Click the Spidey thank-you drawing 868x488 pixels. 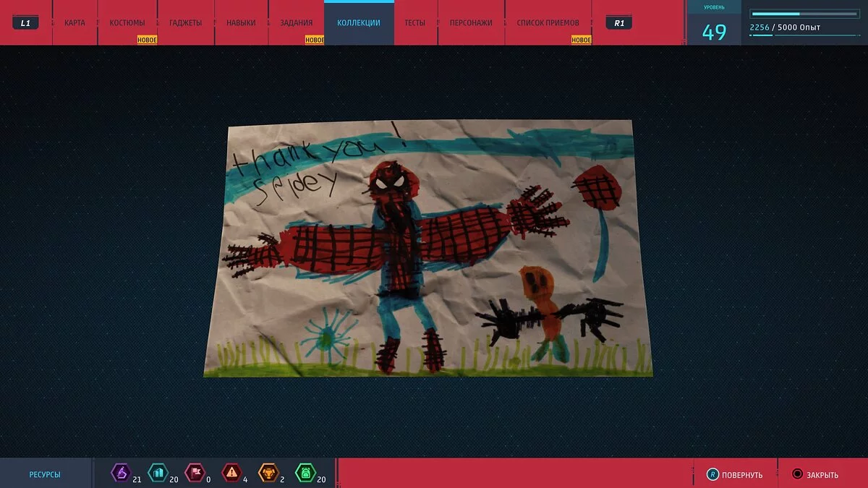tap(428, 249)
